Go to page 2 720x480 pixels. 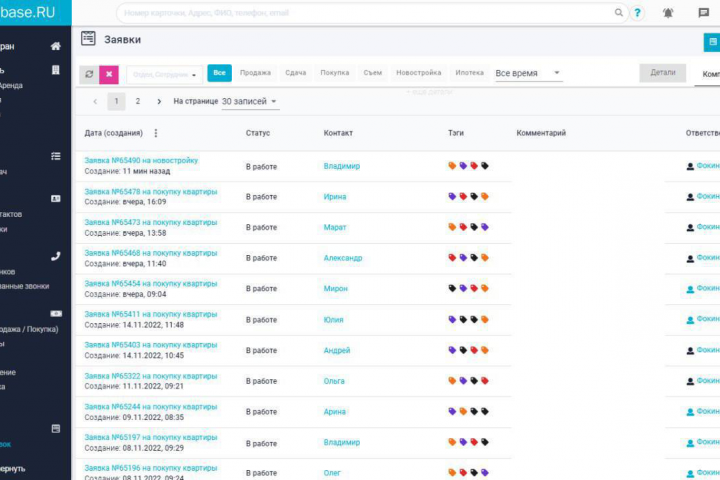pyautogui.click(x=138, y=102)
